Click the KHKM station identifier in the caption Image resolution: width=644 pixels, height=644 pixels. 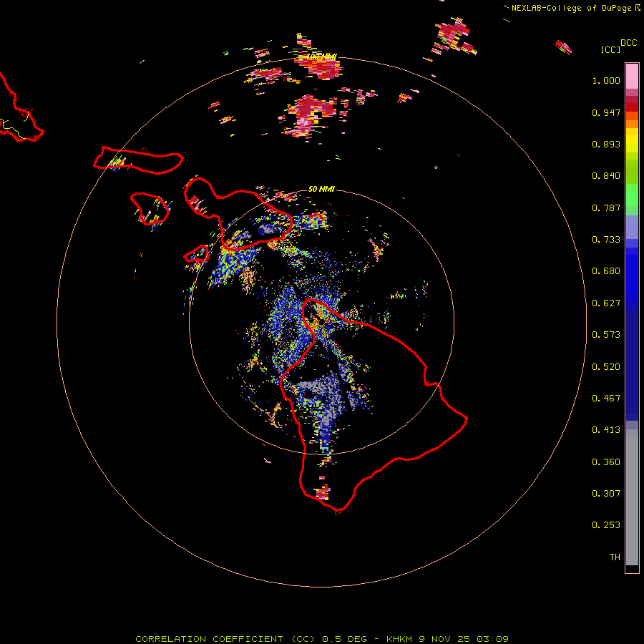[399, 639]
